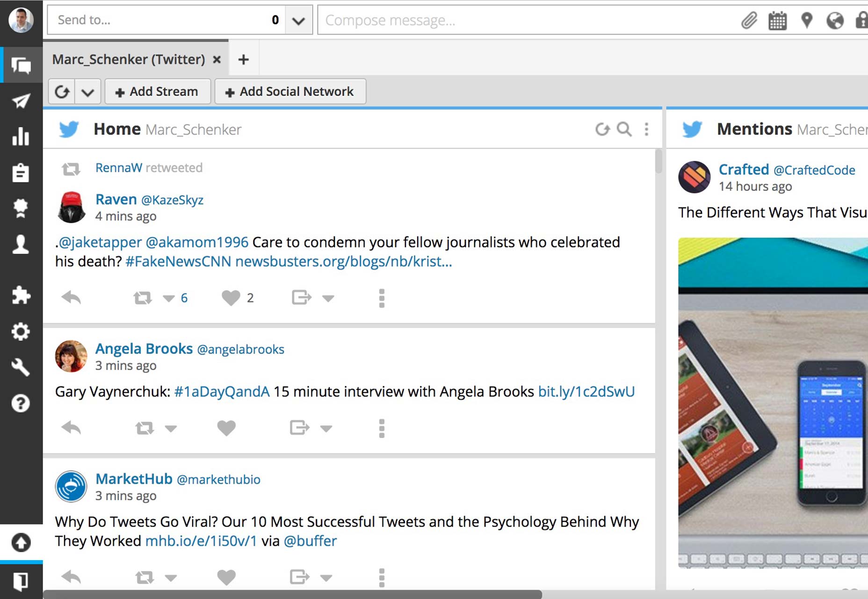Open more options on Raven's tweet
Image resolution: width=868 pixels, height=599 pixels.
pyautogui.click(x=382, y=298)
